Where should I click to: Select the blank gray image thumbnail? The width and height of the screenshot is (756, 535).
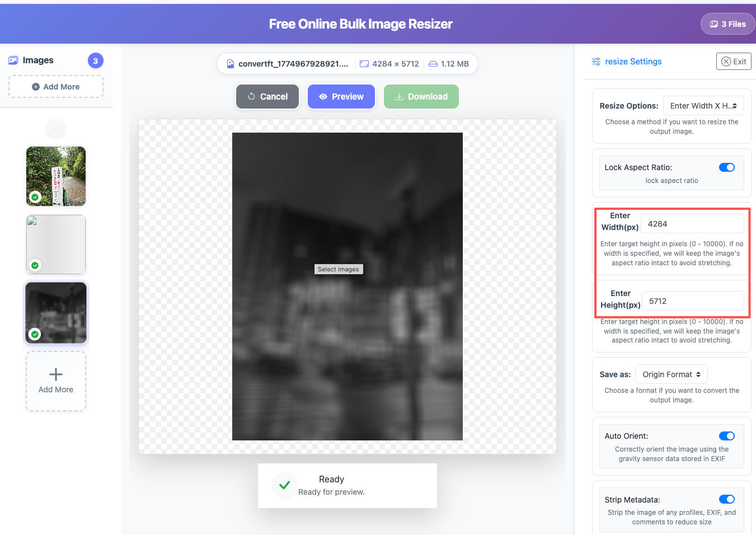coord(56,245)
